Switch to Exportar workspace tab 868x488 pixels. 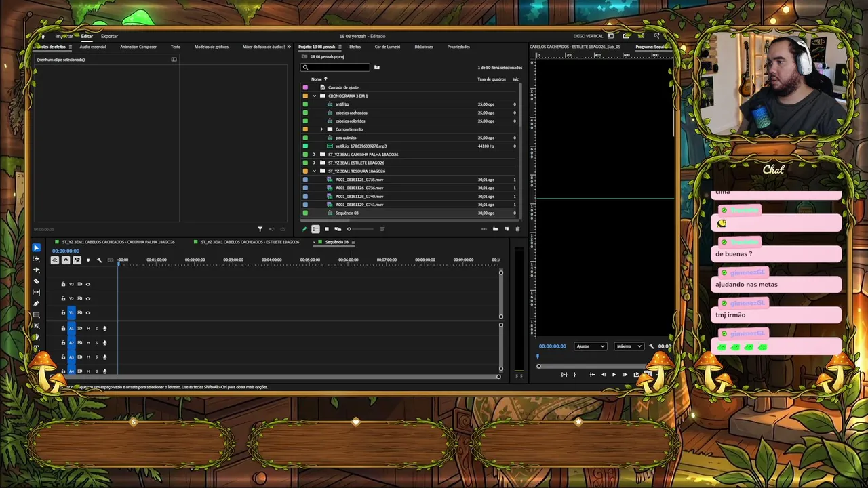[x=109, y=36]
